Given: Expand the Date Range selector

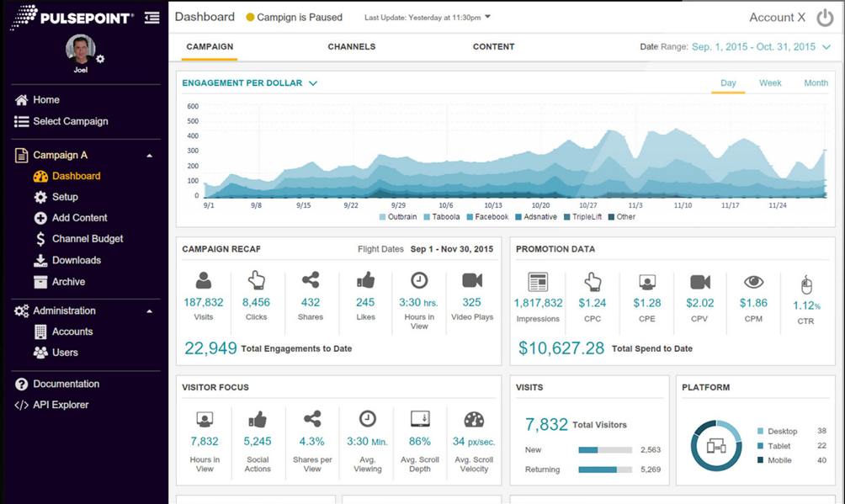Looking at the screenshot, I should 826,47.
